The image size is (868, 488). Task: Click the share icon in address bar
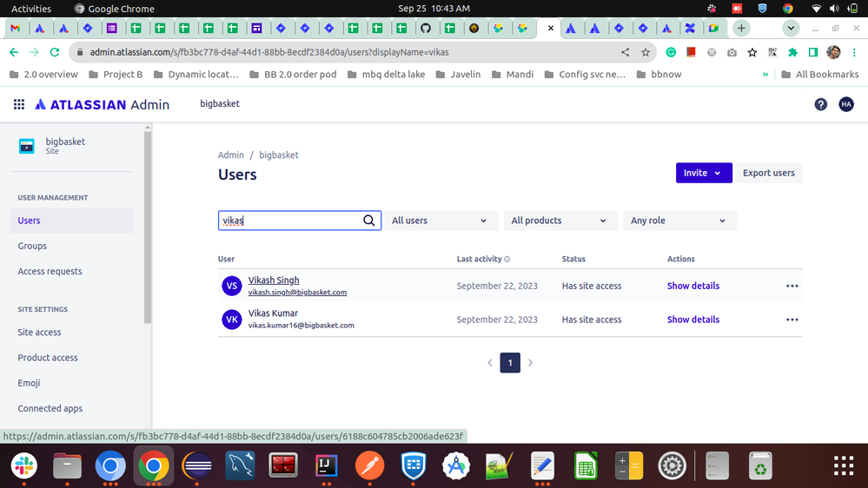[625, 52]
